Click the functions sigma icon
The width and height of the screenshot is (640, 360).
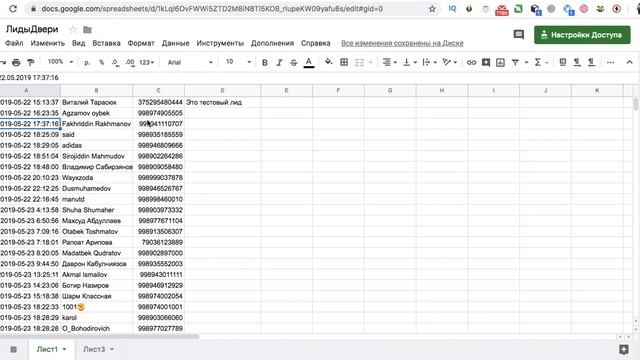[x=538, y=62]
